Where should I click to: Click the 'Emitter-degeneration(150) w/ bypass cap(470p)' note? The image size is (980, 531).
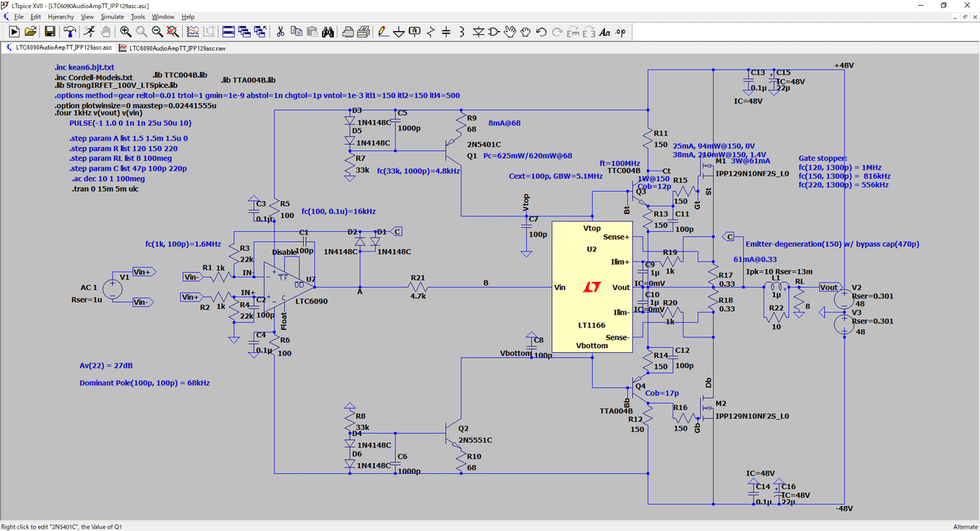point(832,244)
